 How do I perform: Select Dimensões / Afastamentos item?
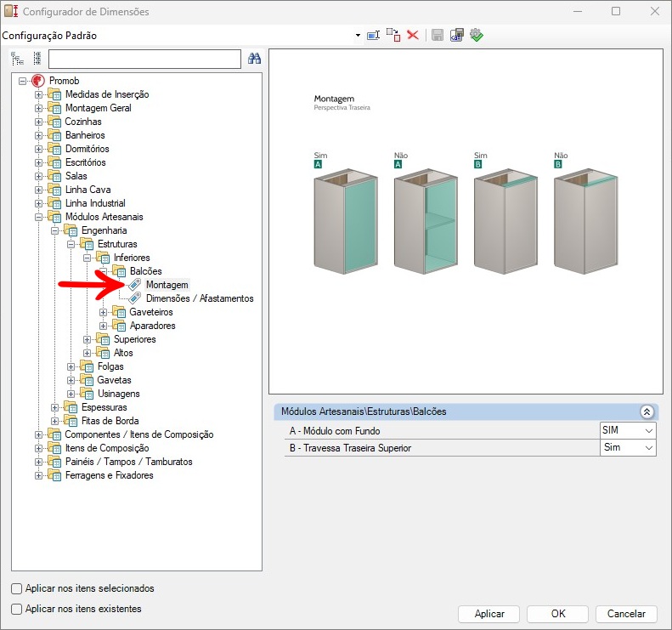click(200, 298)
